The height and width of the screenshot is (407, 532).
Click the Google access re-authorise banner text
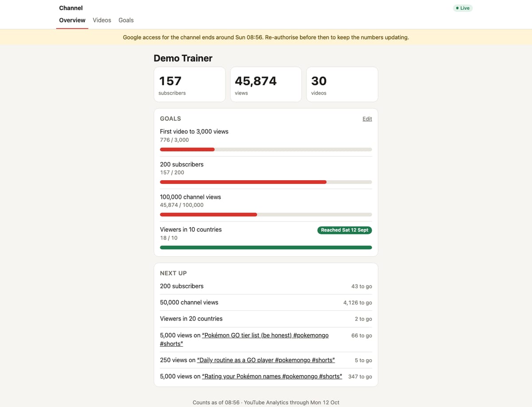266,37
